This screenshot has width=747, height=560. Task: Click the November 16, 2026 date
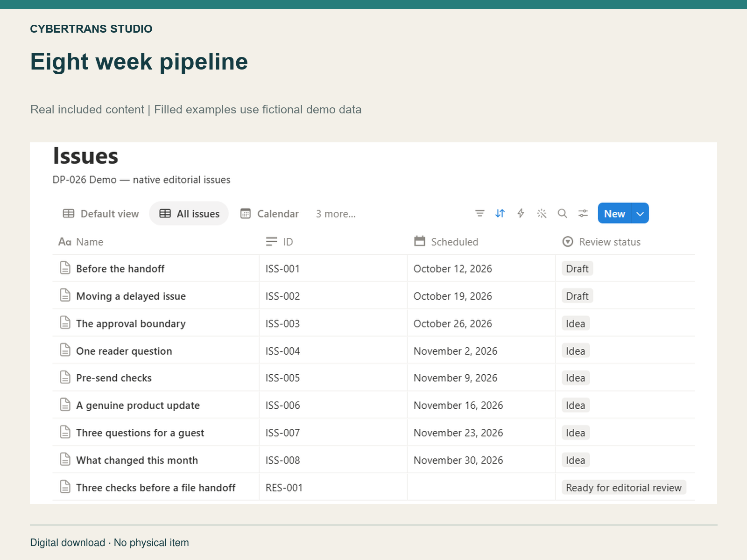tap(458, 406)
